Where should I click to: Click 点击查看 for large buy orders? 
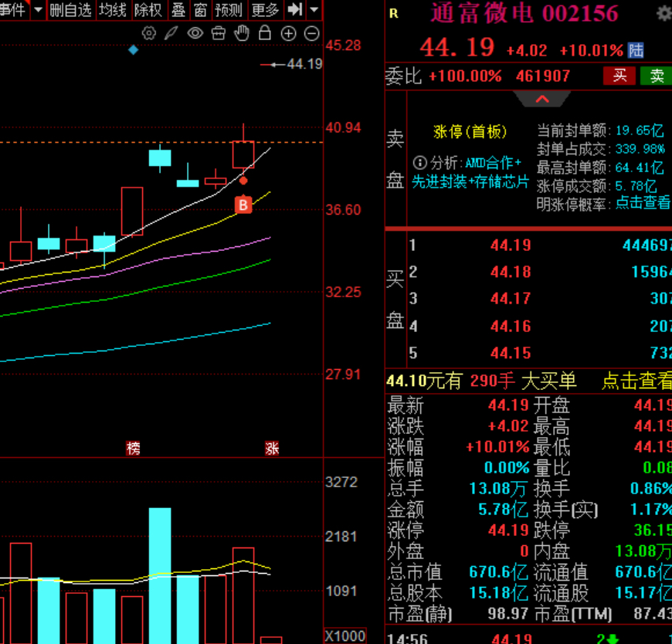636,381
